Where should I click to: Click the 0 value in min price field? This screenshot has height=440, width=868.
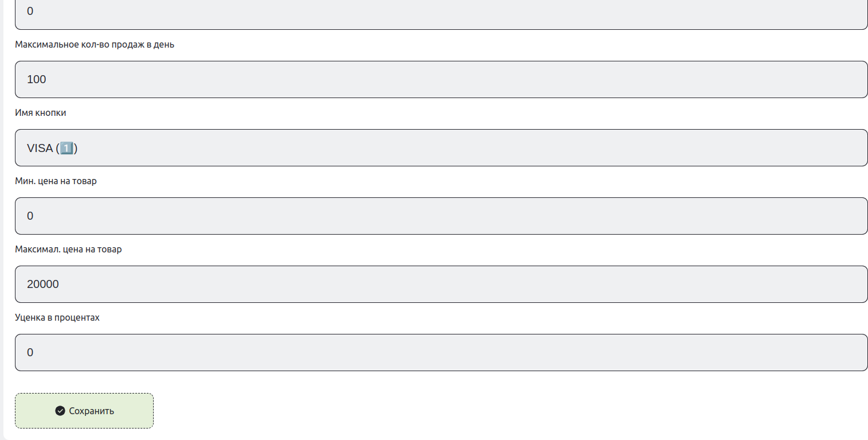[x=30, y=216]
